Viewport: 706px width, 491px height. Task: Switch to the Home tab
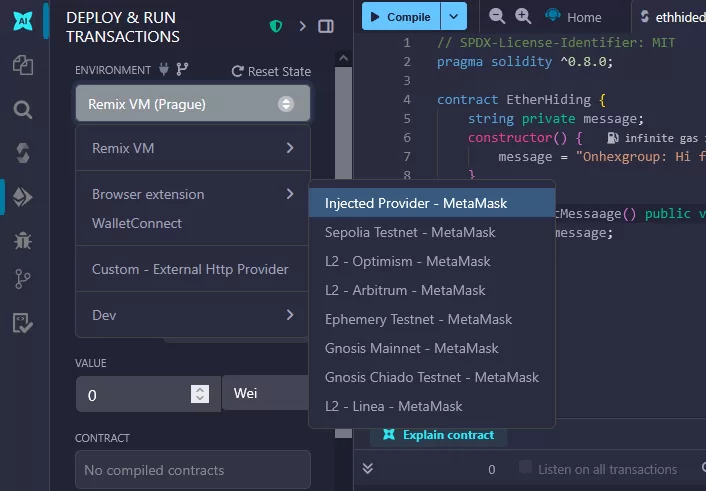574,16
